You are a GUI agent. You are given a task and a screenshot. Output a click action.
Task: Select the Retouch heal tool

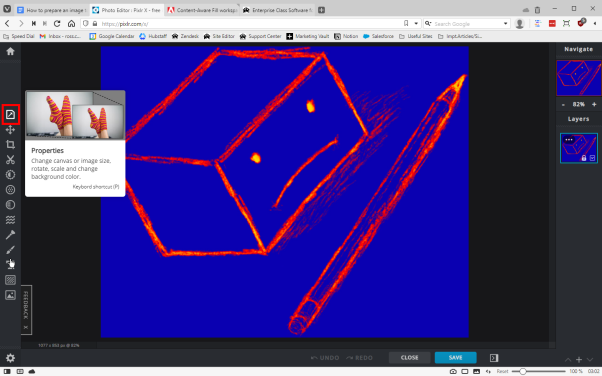click(x=10, y=235)
